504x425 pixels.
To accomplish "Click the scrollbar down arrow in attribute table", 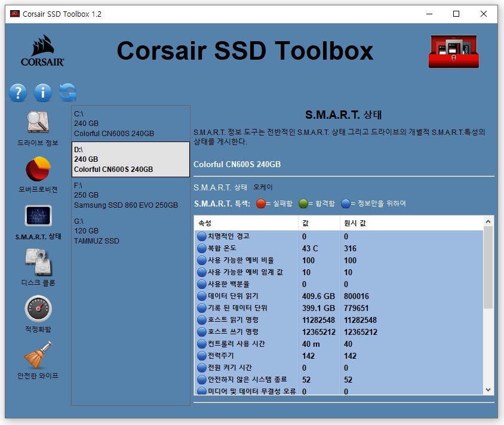I will click(488, 390).
